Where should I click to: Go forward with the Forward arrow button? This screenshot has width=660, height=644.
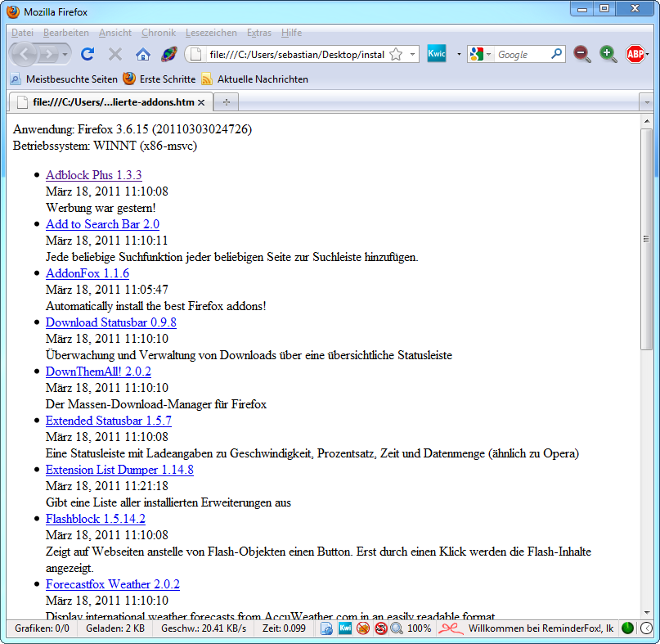tap(49, 54)
